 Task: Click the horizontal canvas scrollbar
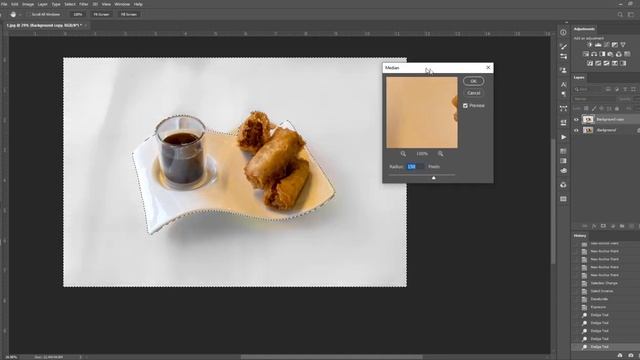[331, 357]
